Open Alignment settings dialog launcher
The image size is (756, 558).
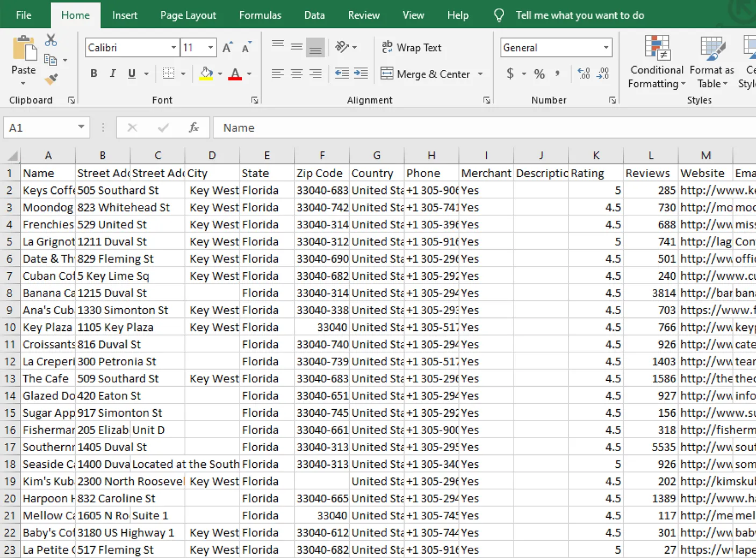[x=486, y=100]
